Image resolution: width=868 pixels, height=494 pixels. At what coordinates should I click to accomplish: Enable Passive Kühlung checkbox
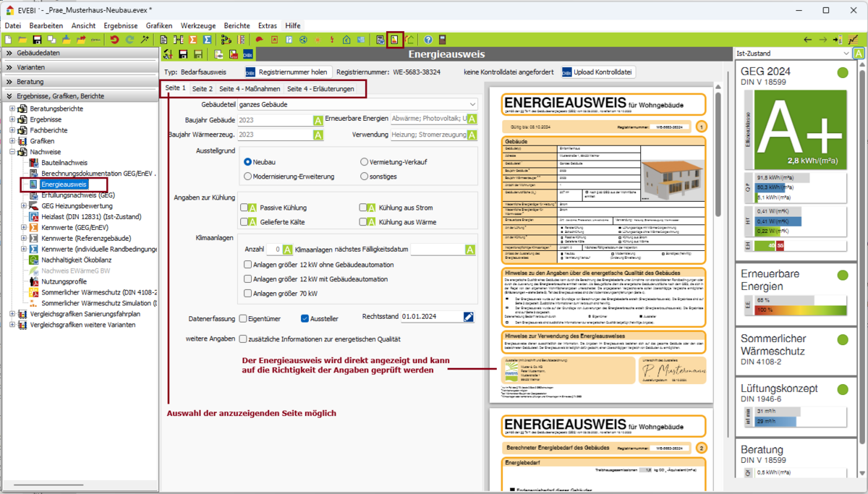(x=244, y=208)
